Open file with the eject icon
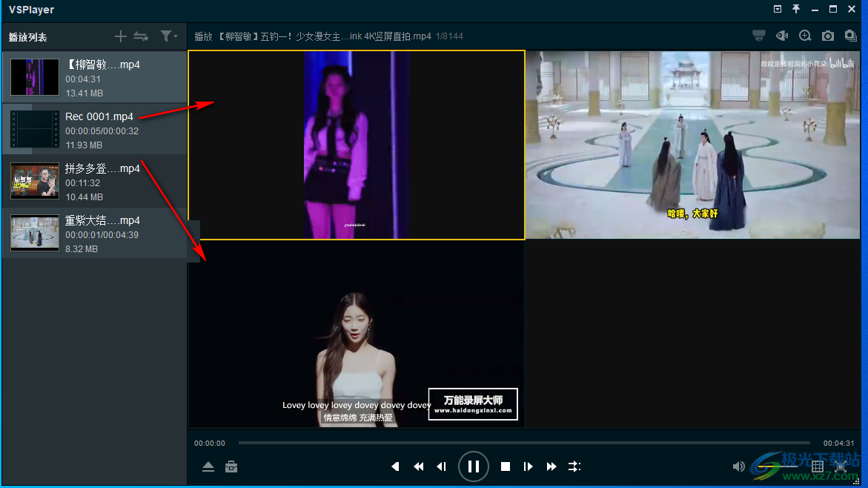 [208, 466]
